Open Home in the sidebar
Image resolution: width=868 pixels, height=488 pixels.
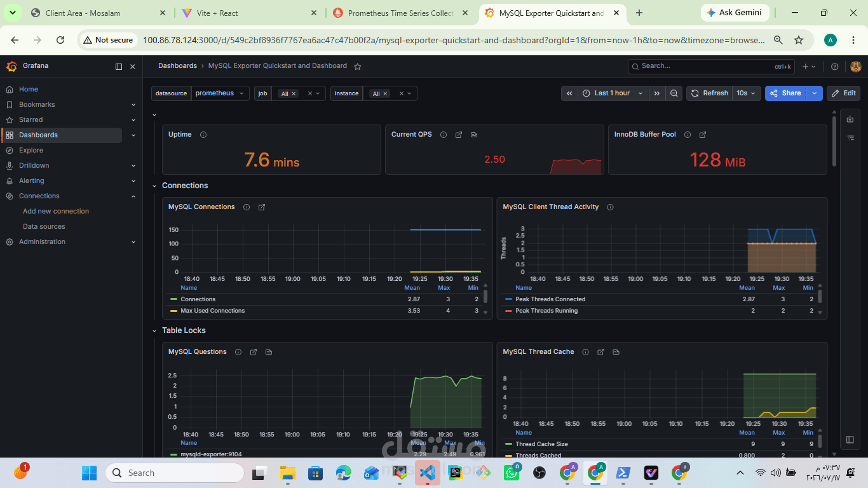click(x=29, y=90)
